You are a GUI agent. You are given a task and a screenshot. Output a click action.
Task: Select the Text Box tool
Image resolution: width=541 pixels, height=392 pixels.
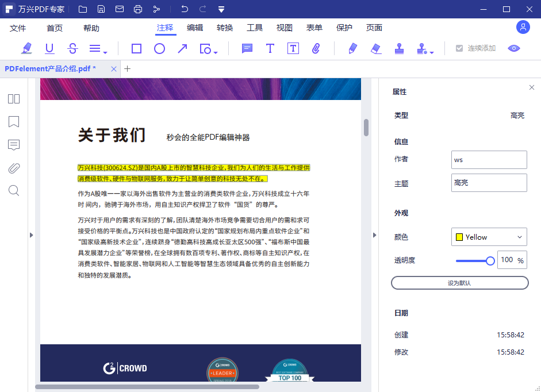[x=293, y=49]
